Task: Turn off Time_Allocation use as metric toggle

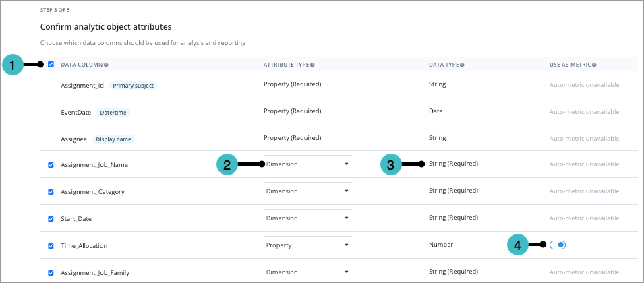Action: point(558,245)
